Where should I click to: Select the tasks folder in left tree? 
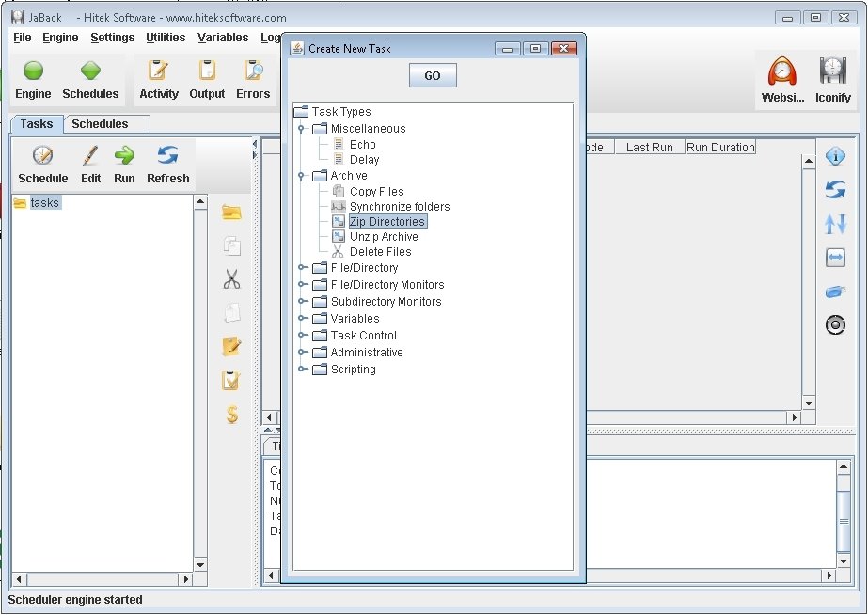coord(44,202)
